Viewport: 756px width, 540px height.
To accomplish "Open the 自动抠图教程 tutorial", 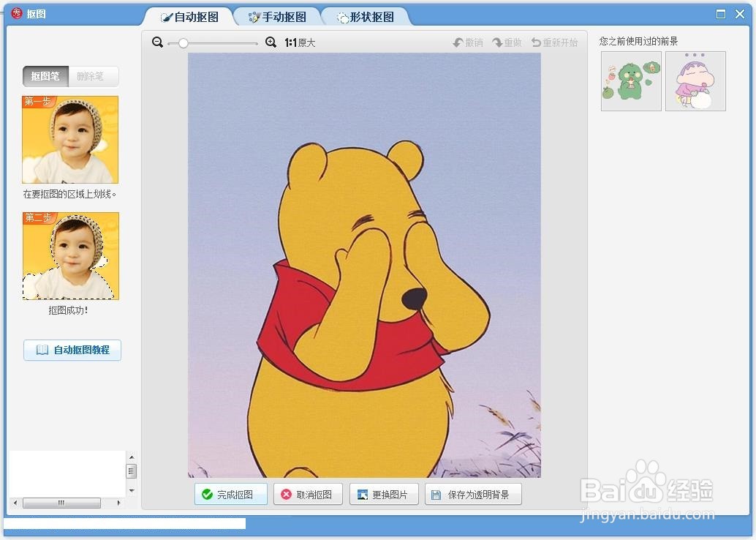I will pos(72,350).
